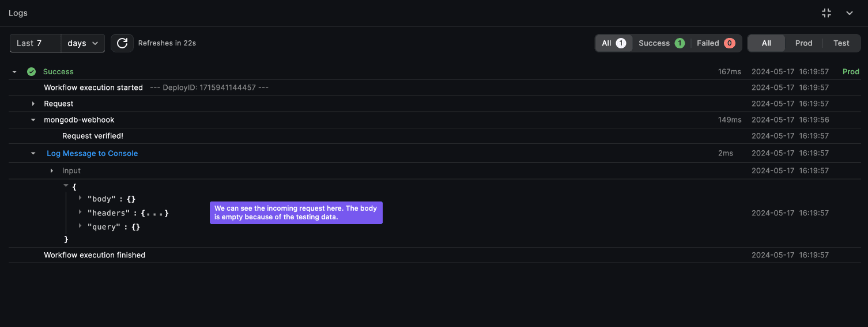Open the days time unit dropdown
This screenshot has width=868, height=327.
point(83,43)
